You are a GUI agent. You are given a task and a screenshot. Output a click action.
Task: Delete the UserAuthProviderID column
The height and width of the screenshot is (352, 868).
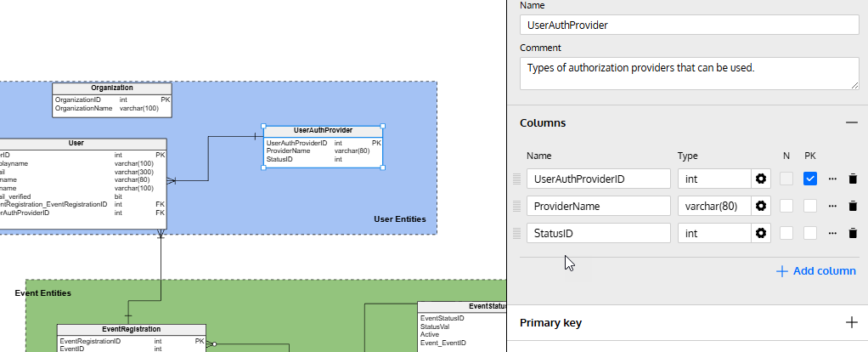click(x=853, y=179)
